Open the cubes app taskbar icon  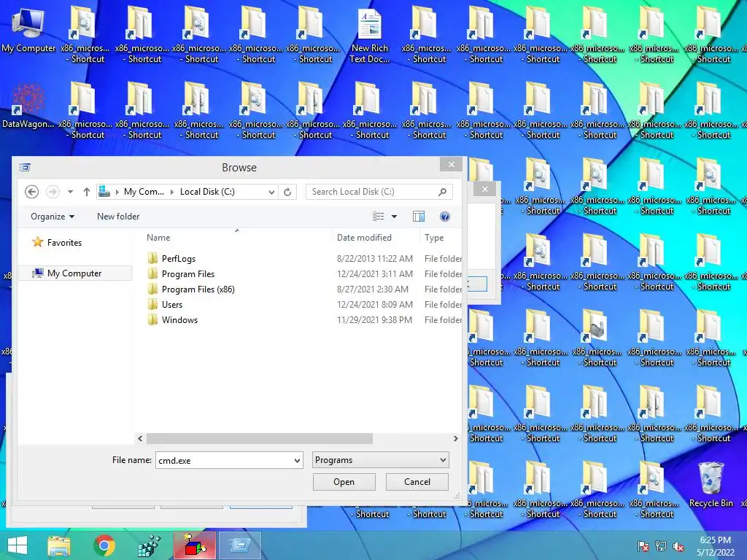[x=149, y=545]
